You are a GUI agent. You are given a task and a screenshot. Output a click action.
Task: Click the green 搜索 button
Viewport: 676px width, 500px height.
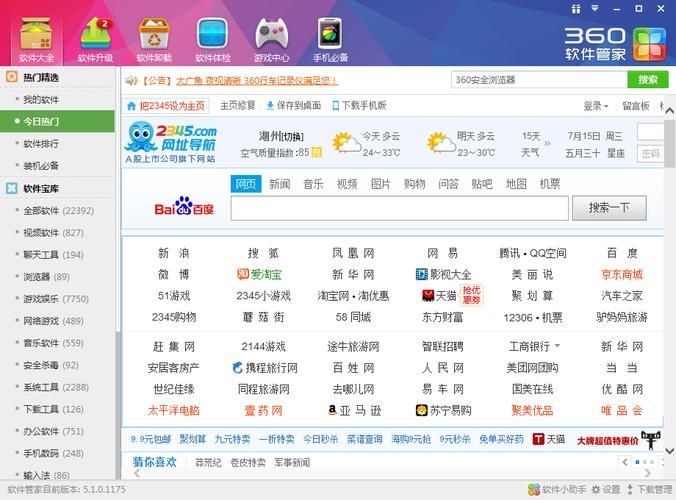tap(648, 80)
